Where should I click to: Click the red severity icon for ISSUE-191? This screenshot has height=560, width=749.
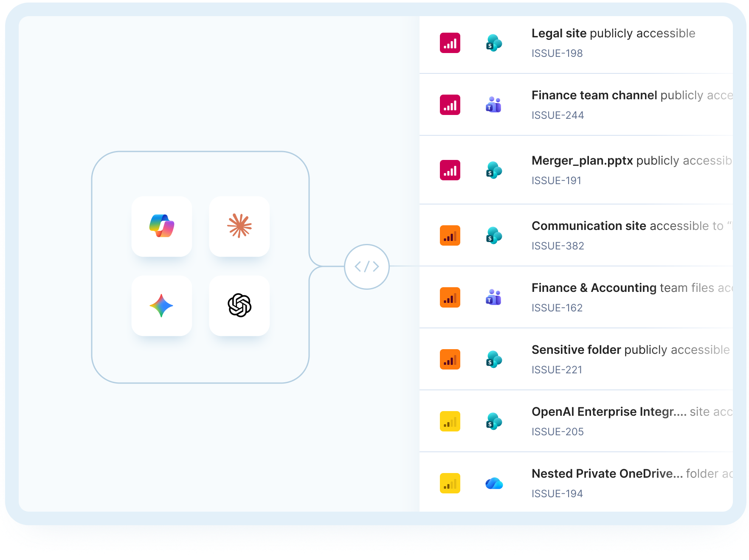[x=450, y=170]
